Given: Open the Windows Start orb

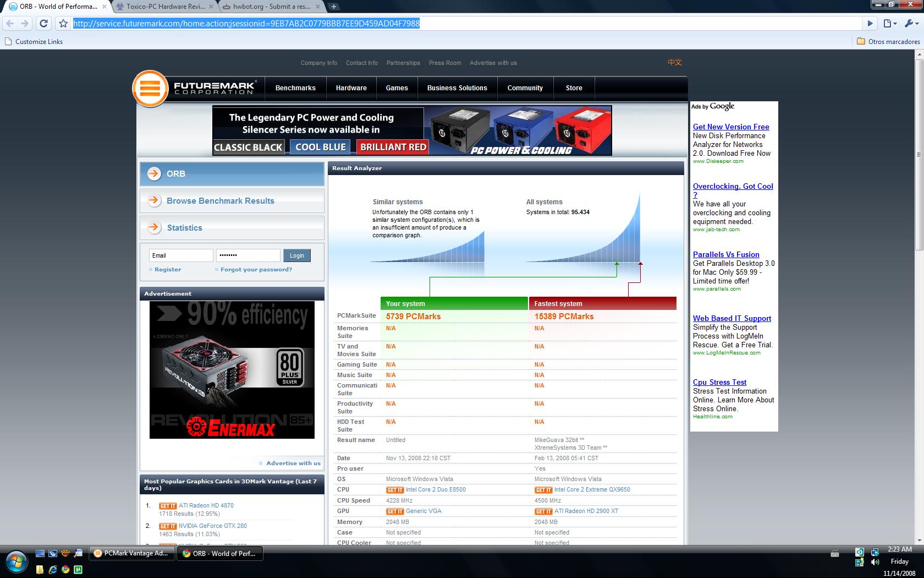Looking at the screenshot, I should pos(15,561).
